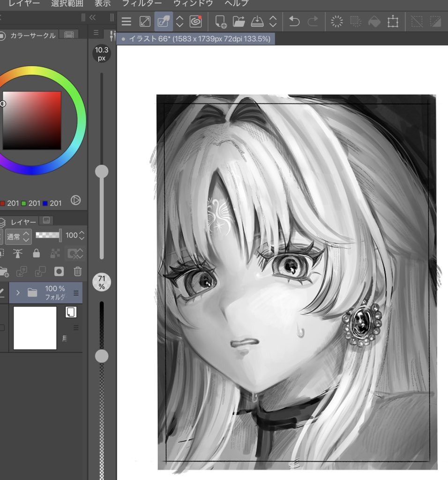
Task: Open the 通常 blend mode dropdown
Action: (x=16, y=236)
